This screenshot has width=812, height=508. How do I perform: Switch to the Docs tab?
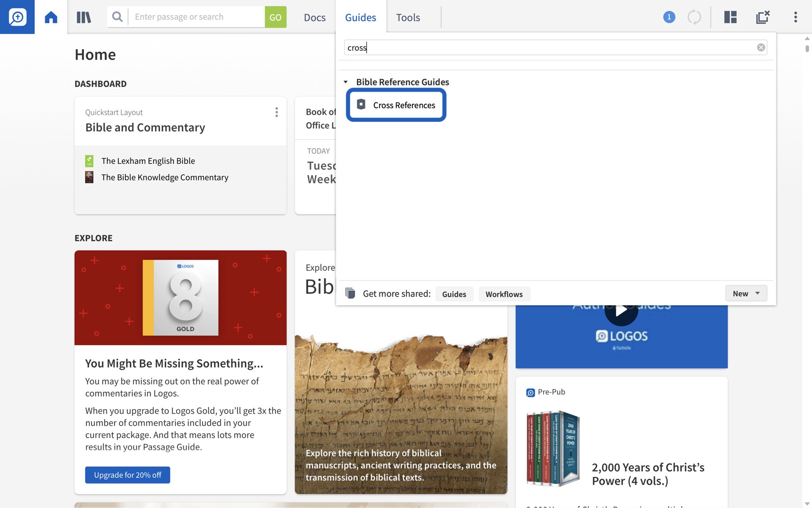314,17
